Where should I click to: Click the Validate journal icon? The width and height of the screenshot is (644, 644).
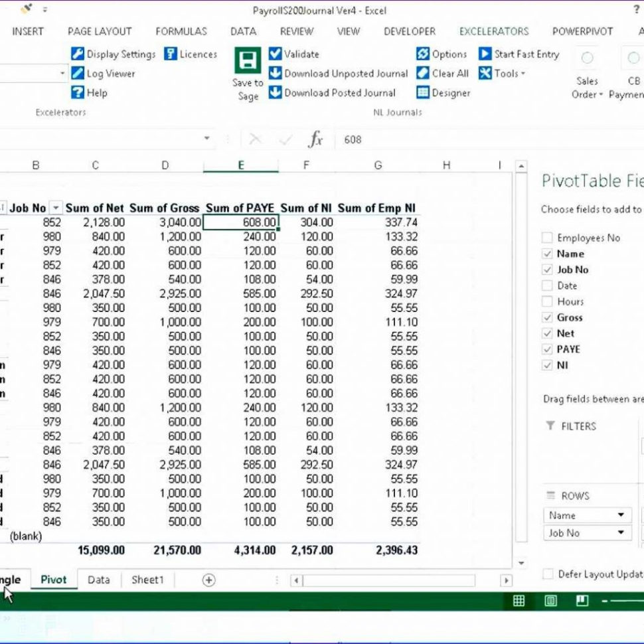pyautogui.click(x=275, y=54)
